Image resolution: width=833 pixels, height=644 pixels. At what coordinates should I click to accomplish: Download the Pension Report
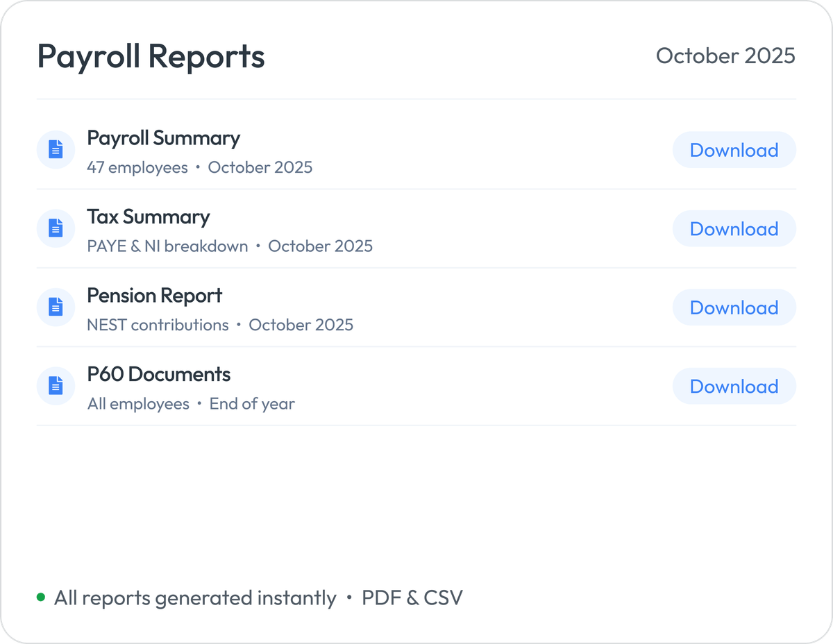pos(734,307)
